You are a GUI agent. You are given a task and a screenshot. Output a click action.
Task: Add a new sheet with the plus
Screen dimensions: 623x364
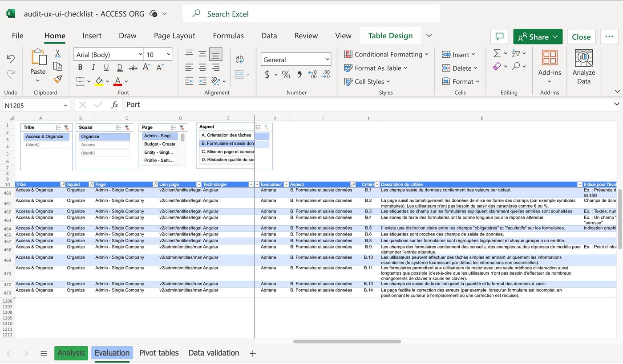point(253,353)
